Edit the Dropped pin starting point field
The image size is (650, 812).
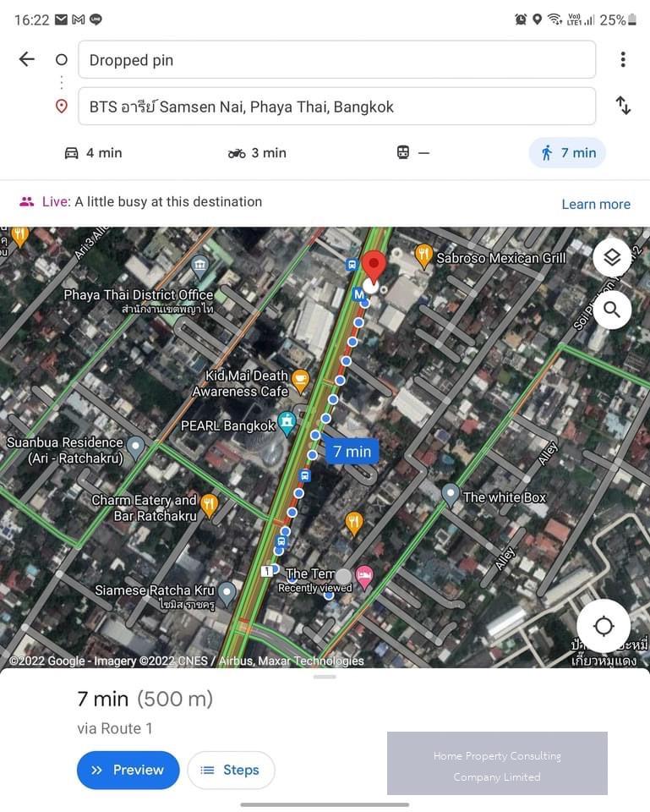(337, 59)
